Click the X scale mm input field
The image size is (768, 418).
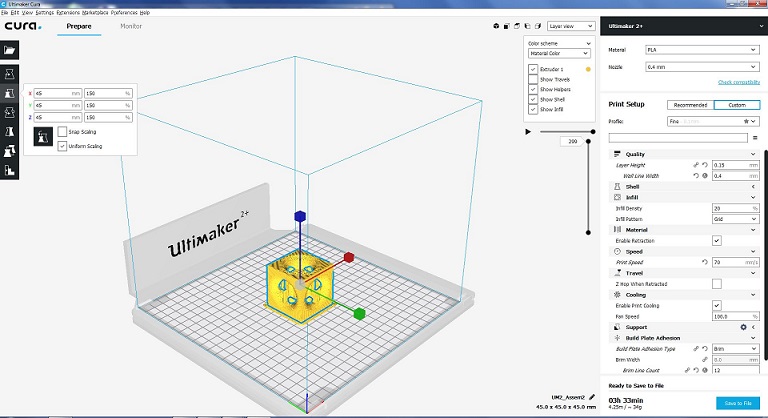58,93
